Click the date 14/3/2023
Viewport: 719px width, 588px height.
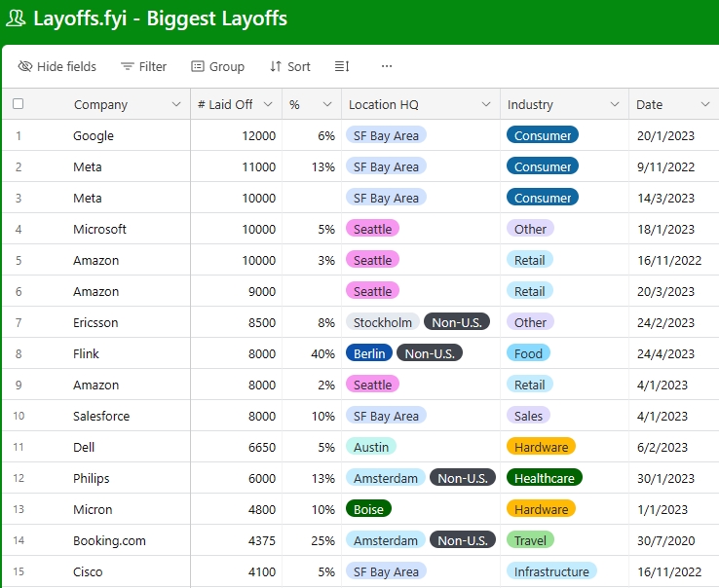click(x=665, y=198)
